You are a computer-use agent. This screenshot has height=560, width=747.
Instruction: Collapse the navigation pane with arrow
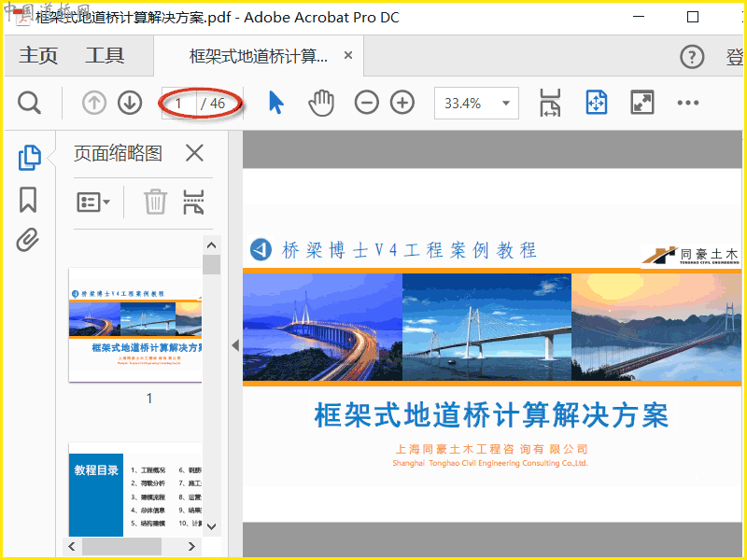[235, 345]
